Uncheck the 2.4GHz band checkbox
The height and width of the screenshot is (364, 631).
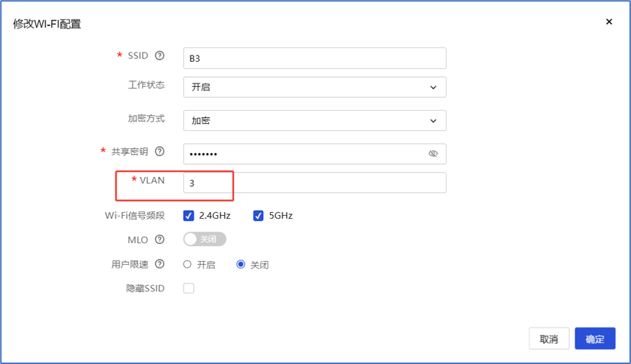pyautogui.click(x=189, y=216)
